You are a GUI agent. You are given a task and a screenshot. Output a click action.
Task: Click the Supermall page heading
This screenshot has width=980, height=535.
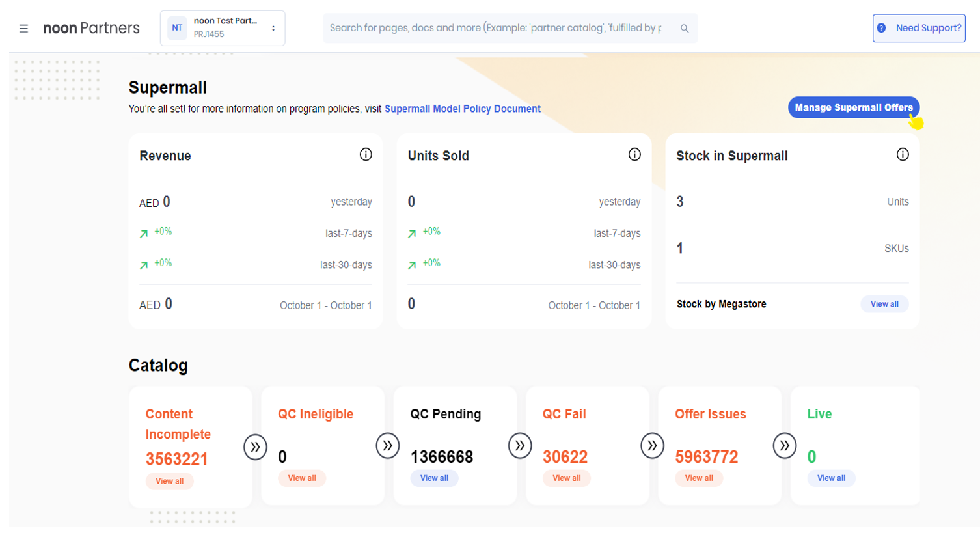tap(168, 87)
